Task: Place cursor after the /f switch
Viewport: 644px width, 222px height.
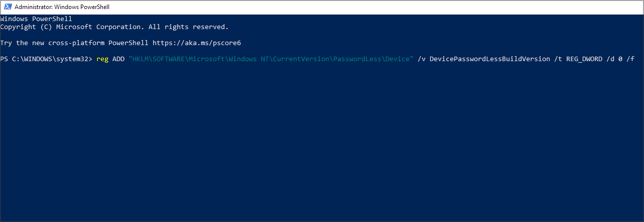Action: point(635,59)
